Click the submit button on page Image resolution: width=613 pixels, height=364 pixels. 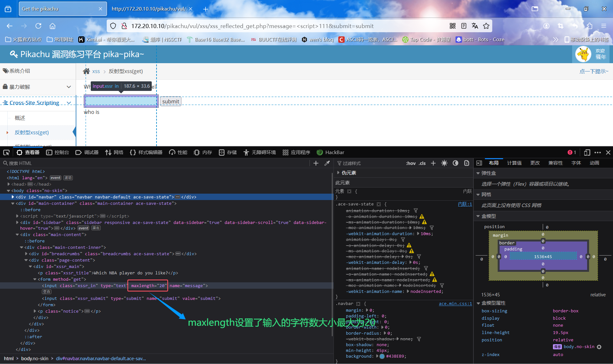(x=171, y=101)
